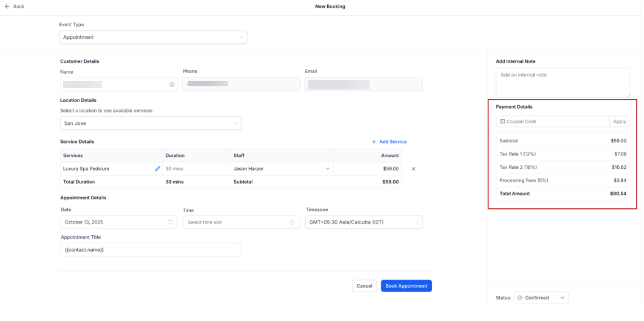Open the date picker calendar icon
This screenshot has width=644, height=321.
pyautogui.click(x=170, y=222)
